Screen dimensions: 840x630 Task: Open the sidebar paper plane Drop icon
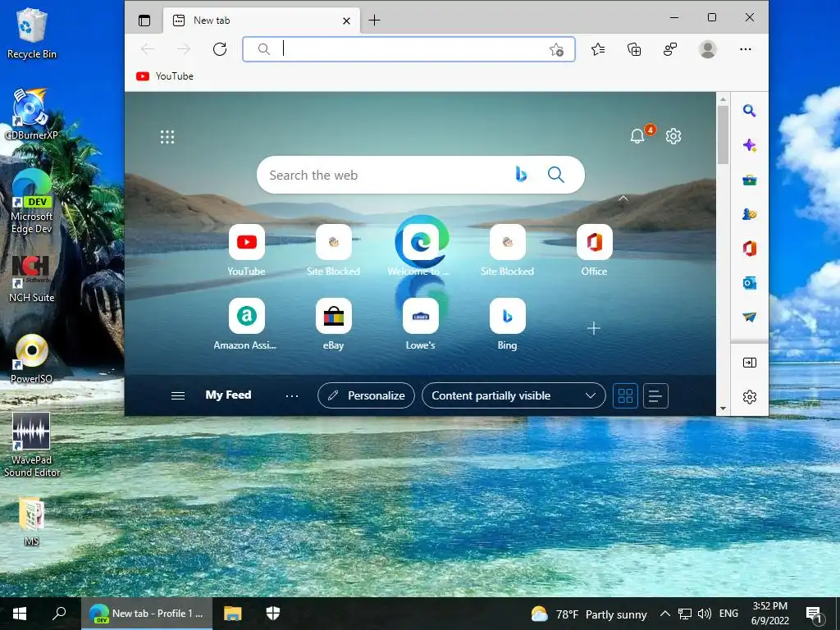point(750,317)
